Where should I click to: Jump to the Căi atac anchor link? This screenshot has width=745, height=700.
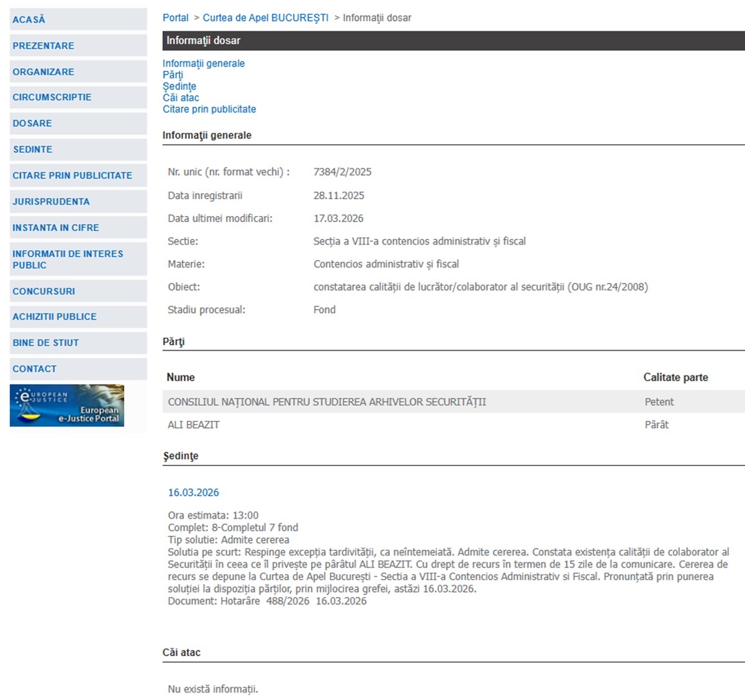(181, 97)
